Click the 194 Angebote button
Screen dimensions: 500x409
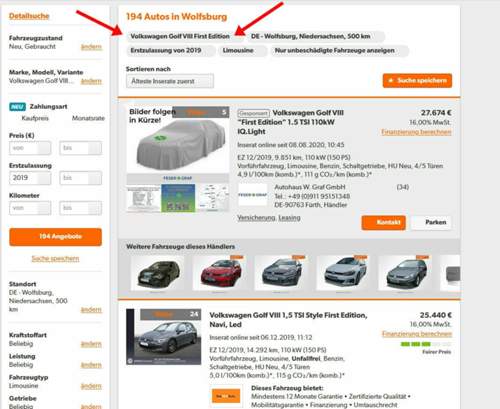[56, 237]
